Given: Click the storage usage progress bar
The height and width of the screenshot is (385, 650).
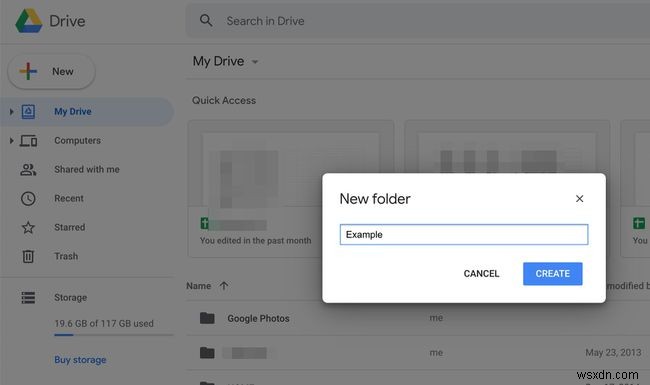Looking at the screenshot, I should (x=114, y=335).
